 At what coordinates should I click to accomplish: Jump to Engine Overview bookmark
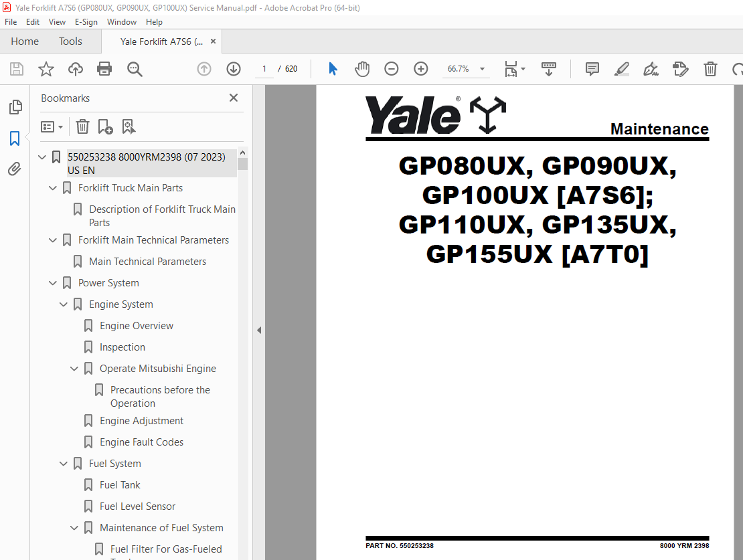point(137,326)
